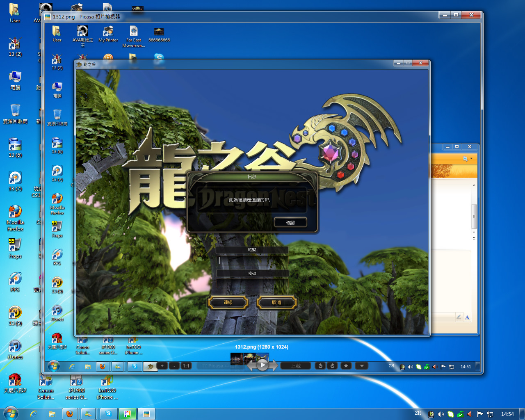Switch to the Picasa taskbar button
525x420 pixels.
coord(128,414)
